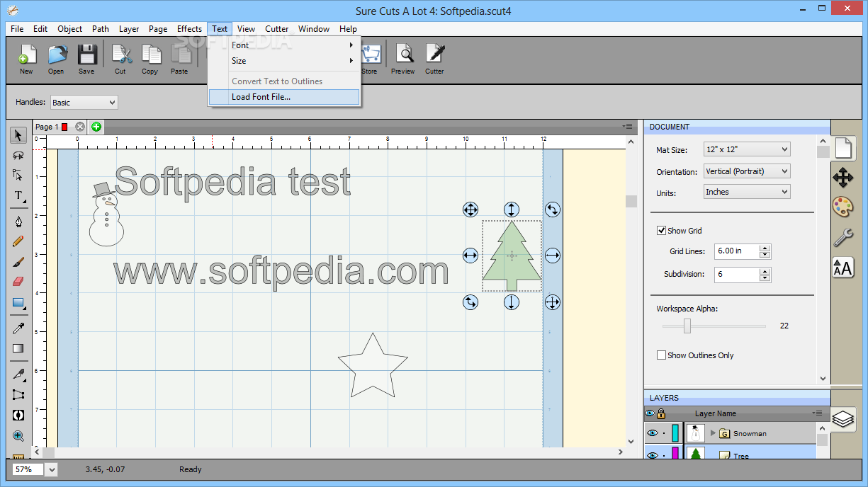Open the Document page sidebar tab icon
The height and width of the screenshot is (487, 868).
tap(842, 147)
